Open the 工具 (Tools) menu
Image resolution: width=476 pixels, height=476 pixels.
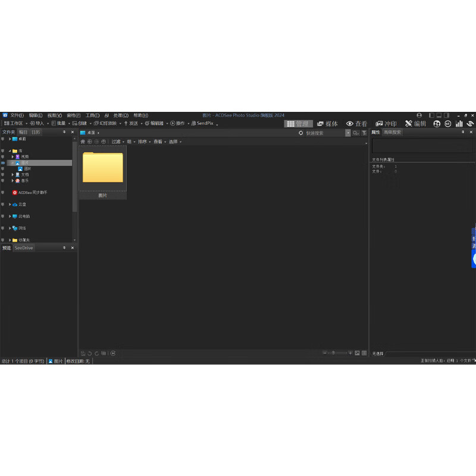(91, 115)
